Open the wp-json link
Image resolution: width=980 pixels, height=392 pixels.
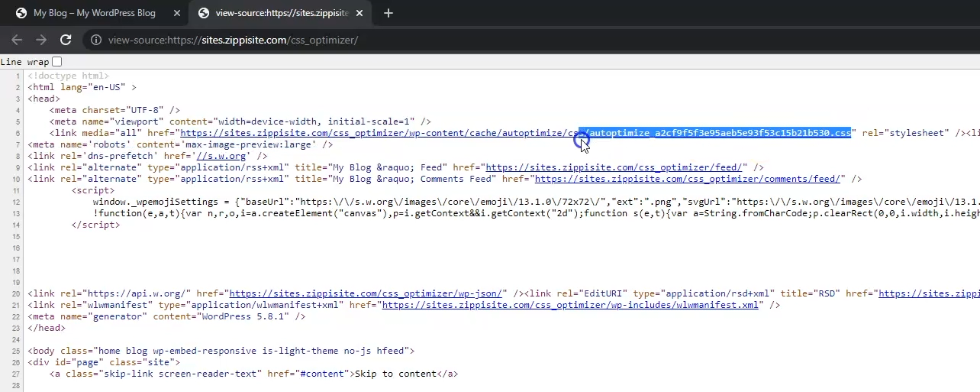[x=366, y=293]
